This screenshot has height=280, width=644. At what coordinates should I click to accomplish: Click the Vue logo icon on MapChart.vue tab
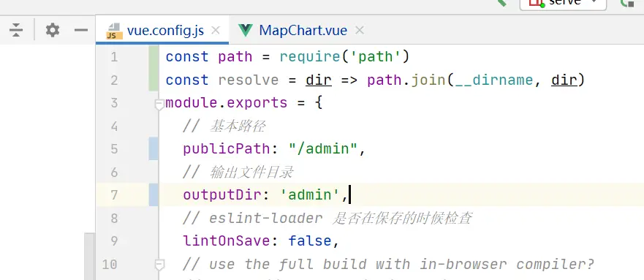tap(245, 31)
